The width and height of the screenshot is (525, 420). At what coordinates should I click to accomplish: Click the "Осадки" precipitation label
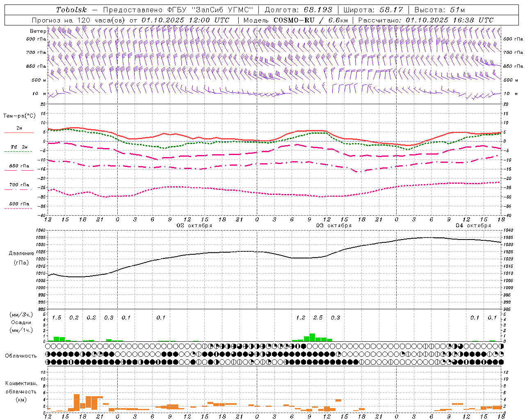pyautogui.click(x=21, y=322)
